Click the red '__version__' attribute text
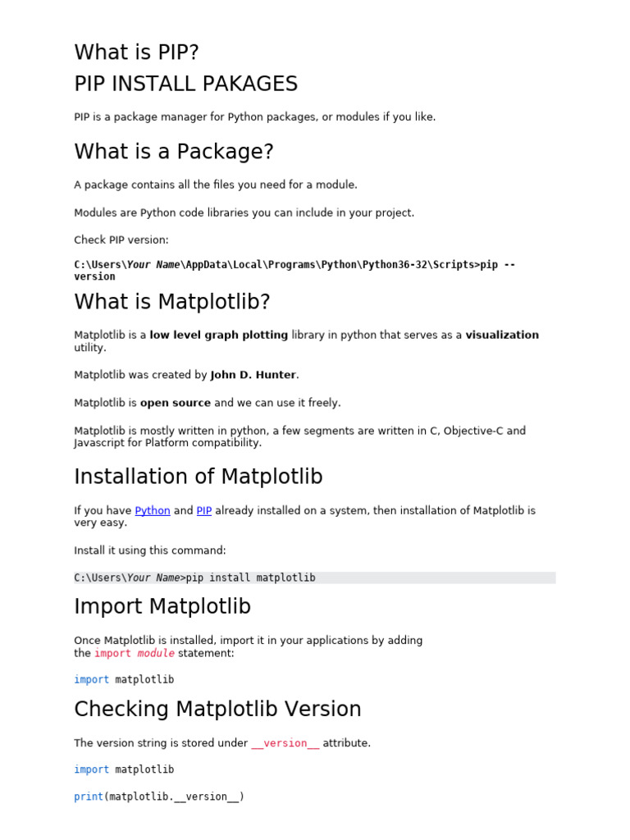This screenshot has width=630, height=840. 285,743
